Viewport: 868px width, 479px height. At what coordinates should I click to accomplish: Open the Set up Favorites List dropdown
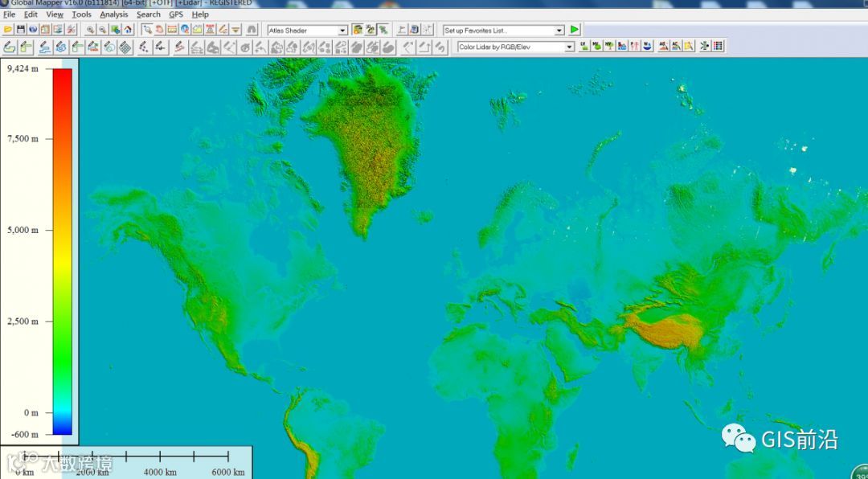504,31
